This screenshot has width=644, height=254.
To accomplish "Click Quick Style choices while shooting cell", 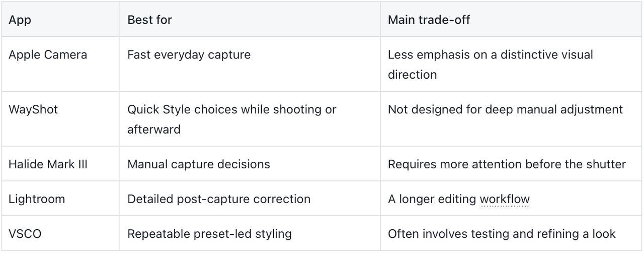I will (x=250, y=119).
